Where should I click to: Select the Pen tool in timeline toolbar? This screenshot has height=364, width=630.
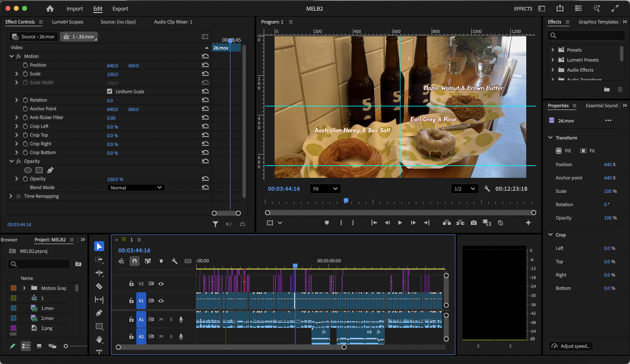coord(99,313)
